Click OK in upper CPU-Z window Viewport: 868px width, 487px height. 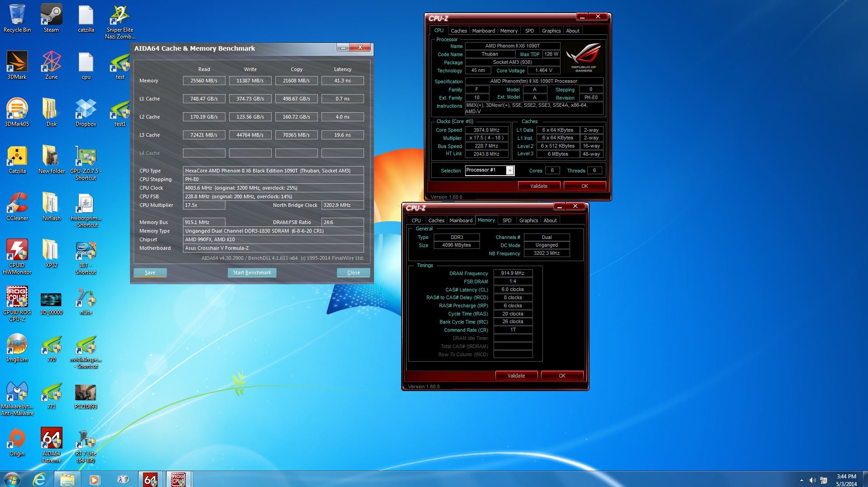(585, 186)
